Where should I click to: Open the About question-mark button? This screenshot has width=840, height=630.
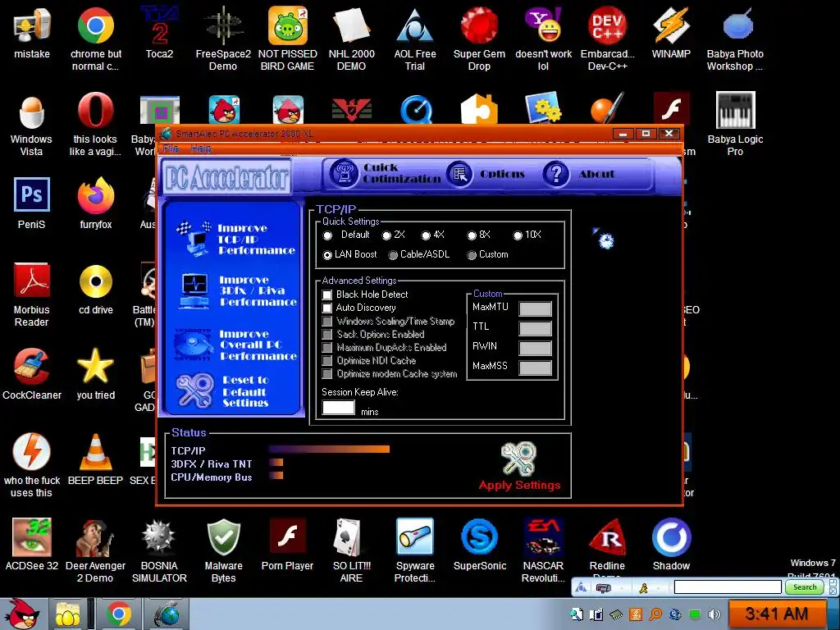(578, 174)
